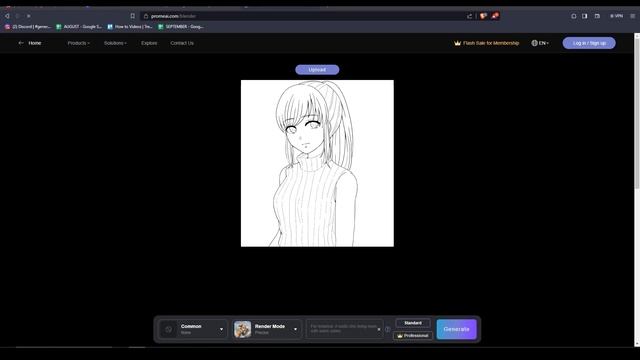Open the Render Mode dropdown

pos(267,329)
